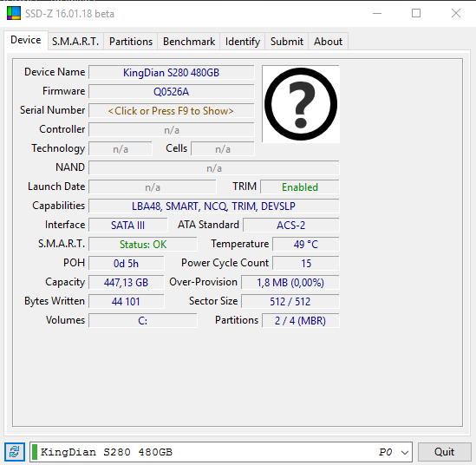Screen dimensions: 476x465
Task: Click the POH value 0d 5h
Action: [x=127, y=264]
